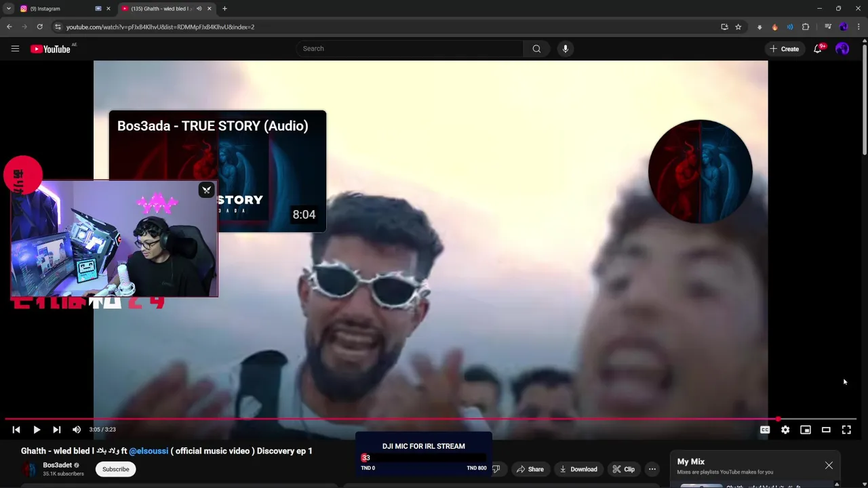Screen dimensions: 868x488
Task: Open the Bos3ada TRUE STORY end card
Action: (217, 171)
